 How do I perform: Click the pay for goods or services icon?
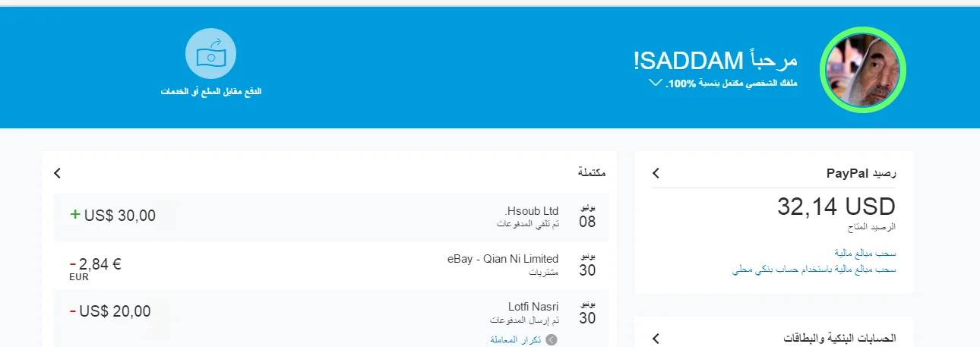click(x=210, y=55)
